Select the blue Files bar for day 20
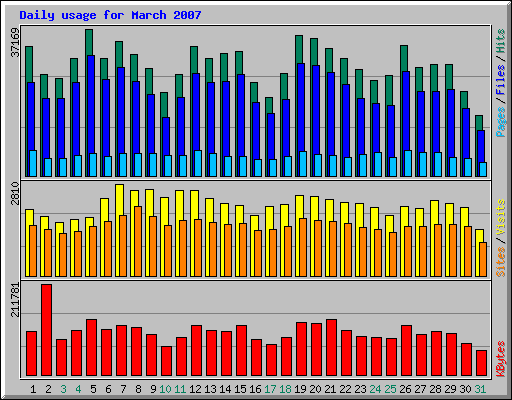Image resolution: width=512 pixels, height=400 pixels. pos(316,109)
